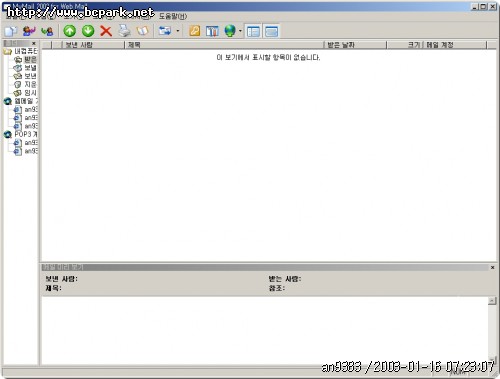The image size is (500, 379).
Task: Sort by the 받은 날짜 column
Action: click(x=355, y=45)
